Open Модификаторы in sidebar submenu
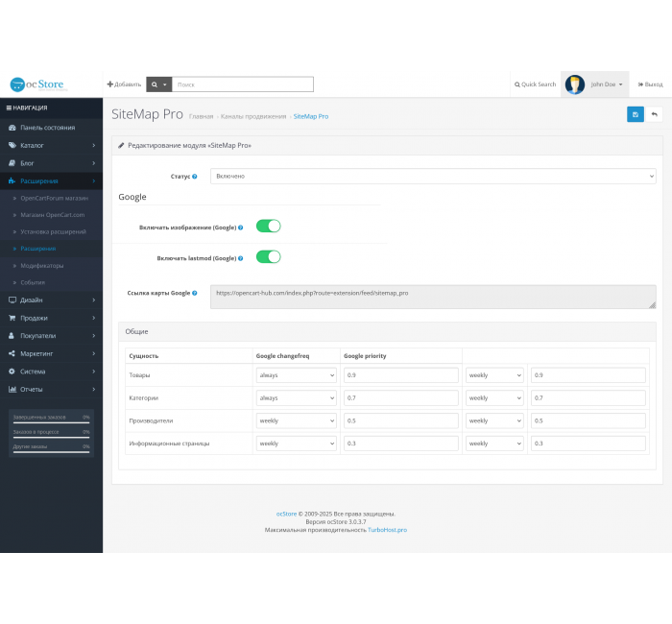 click(x=42, y=265)
